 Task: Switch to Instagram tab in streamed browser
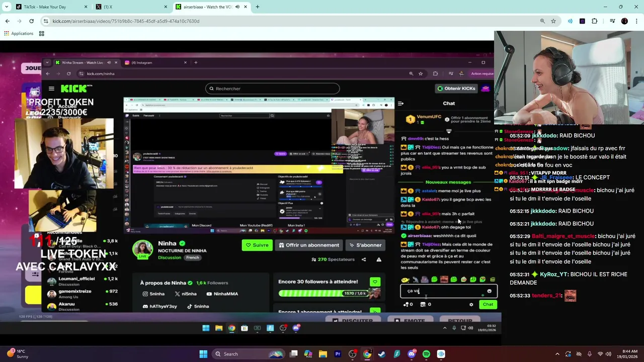[155, 62]
